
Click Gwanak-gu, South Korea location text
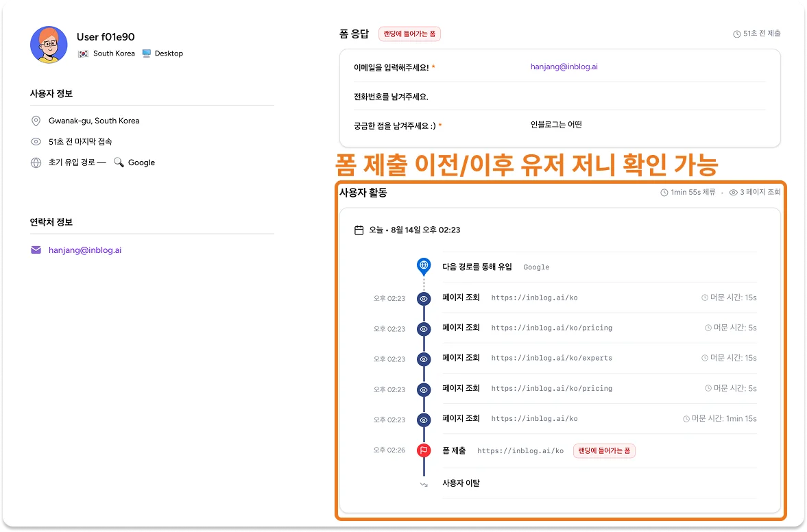pyautogui.click(x=94, y=121)
